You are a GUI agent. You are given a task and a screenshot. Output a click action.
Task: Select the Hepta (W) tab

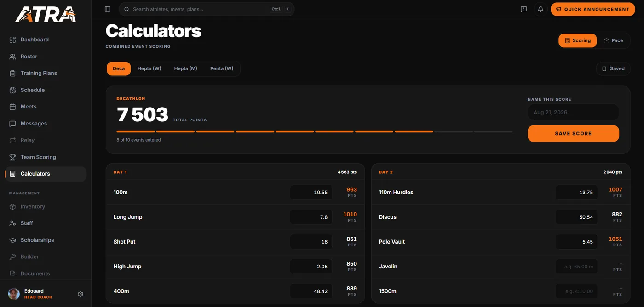[x=149, y=69]
